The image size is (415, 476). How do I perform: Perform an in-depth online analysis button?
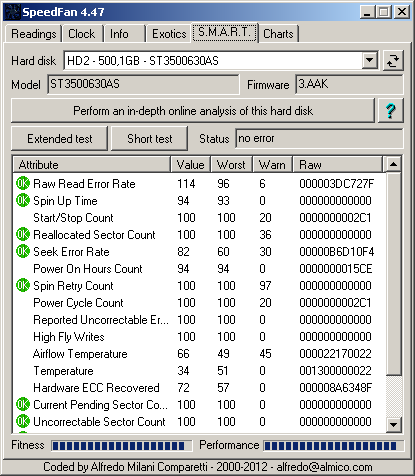pos(193,111)
